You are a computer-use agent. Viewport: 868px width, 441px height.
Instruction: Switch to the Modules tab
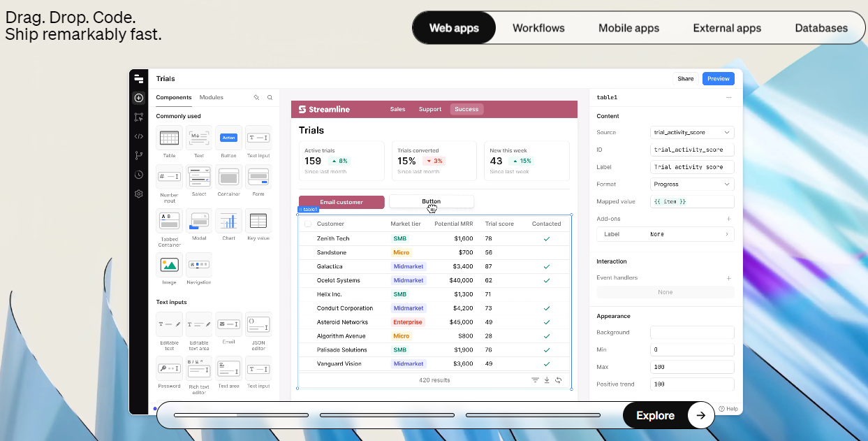[212, 98]
